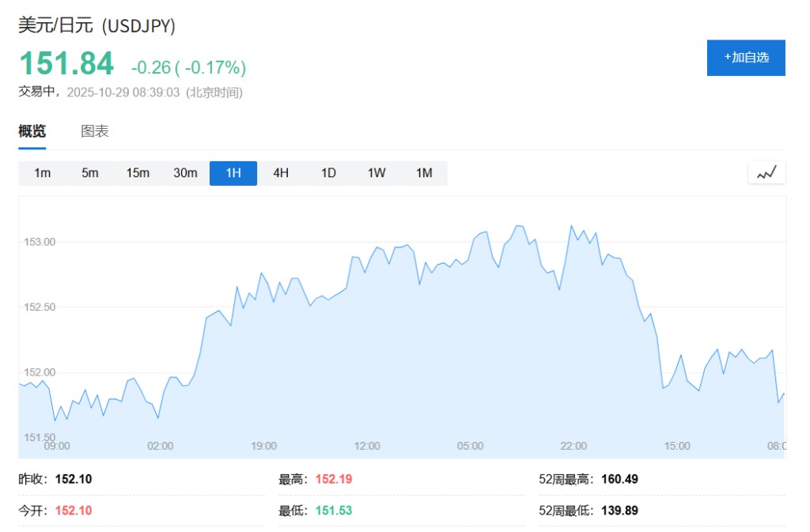Click the 52周最高 value 160.49
Screen dimensions: 810x532
point(619,479)
